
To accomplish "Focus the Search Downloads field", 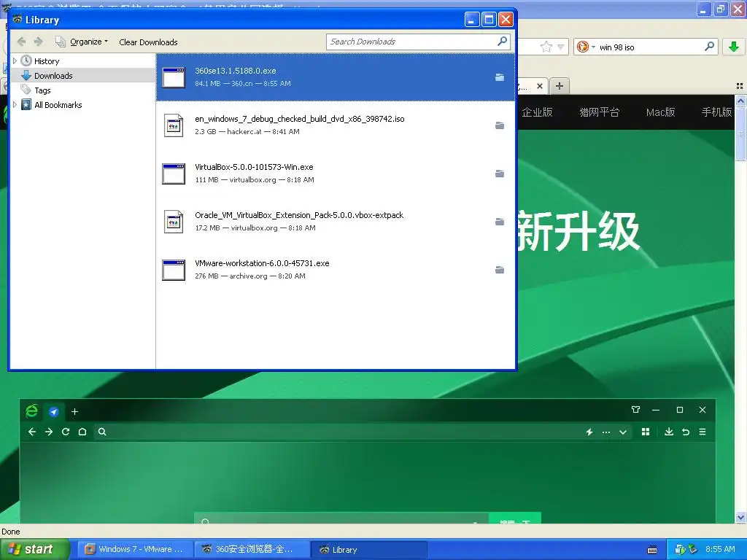I will 418,42.
